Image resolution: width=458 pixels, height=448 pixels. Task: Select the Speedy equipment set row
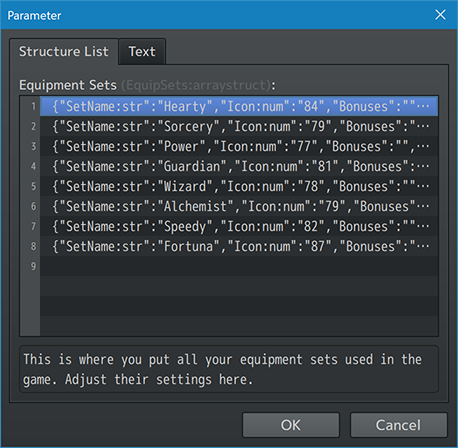tap(239, 226)
